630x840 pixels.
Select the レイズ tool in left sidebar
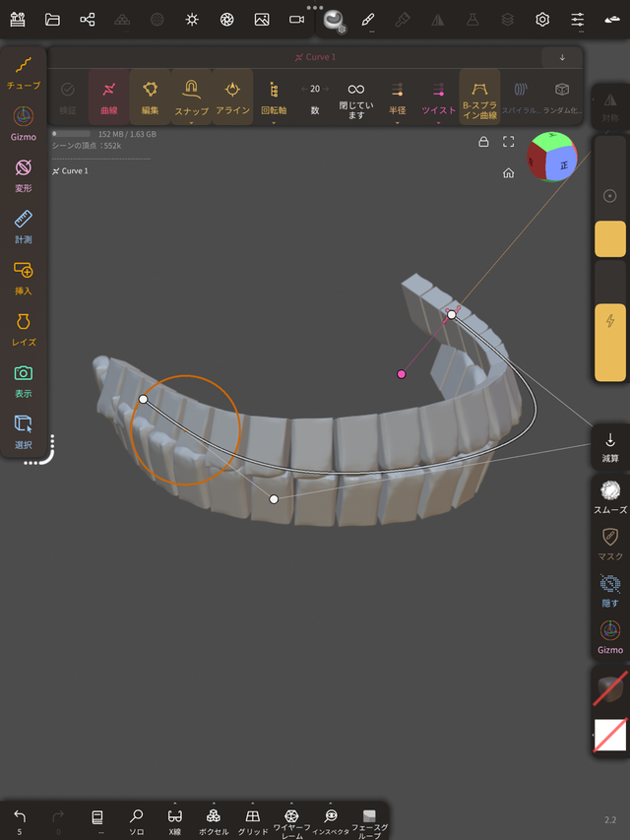(24, 328)
